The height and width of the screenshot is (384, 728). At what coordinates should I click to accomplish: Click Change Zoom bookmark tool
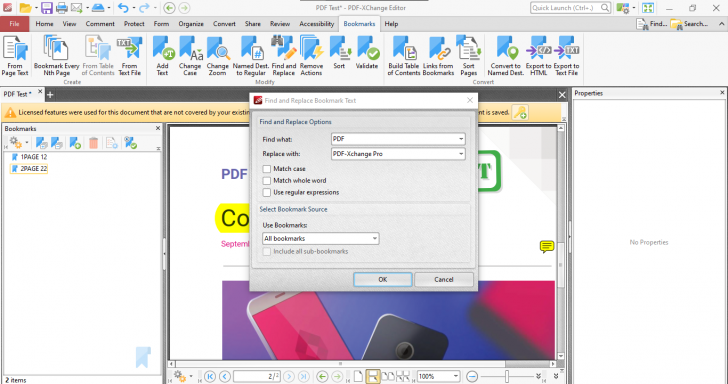point(217,56)
